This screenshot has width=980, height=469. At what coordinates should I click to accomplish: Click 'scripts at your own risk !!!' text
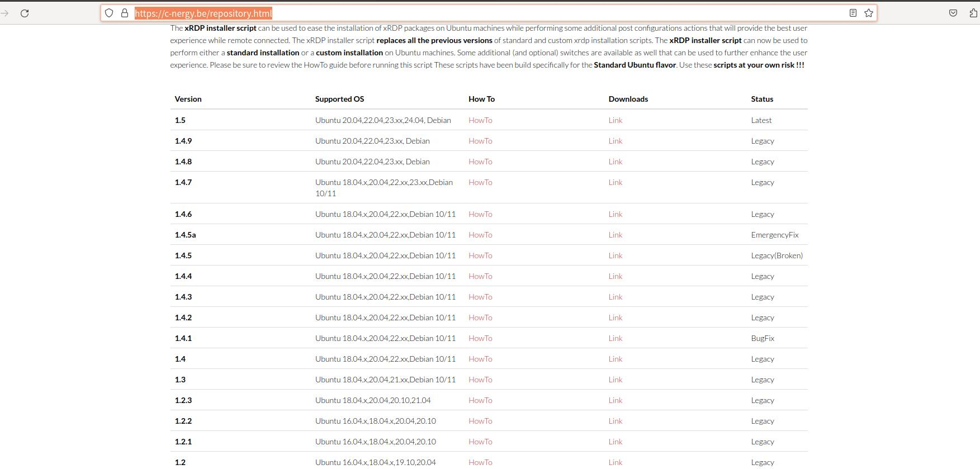[x=759, y=65]
